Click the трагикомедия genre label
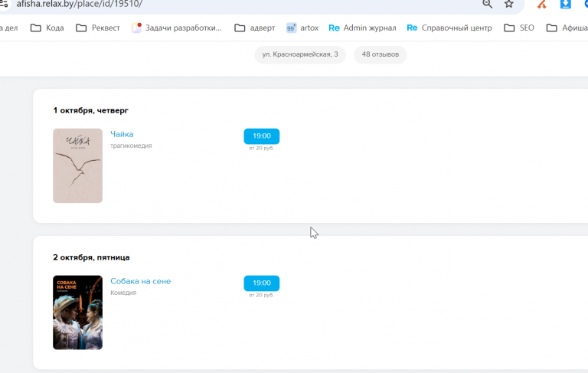 131,146
